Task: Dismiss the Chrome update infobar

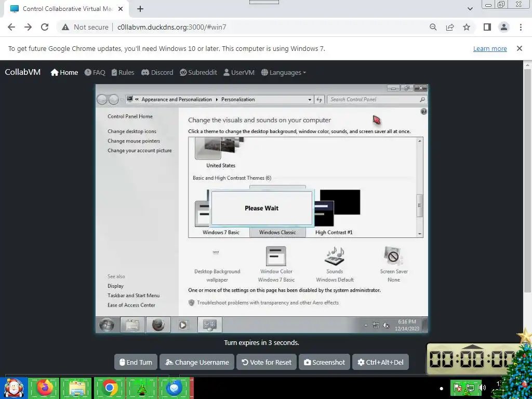Action: [520, 48]
